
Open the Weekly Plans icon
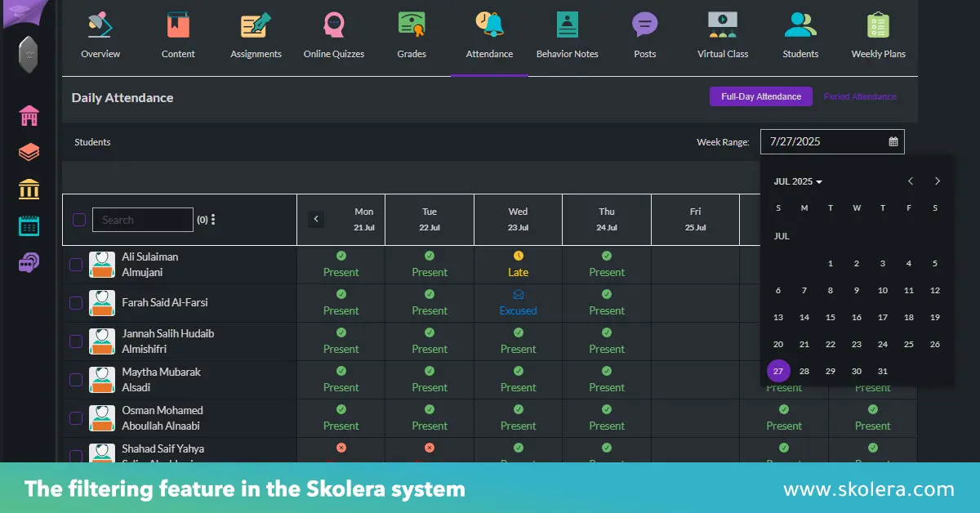(878, 26)
